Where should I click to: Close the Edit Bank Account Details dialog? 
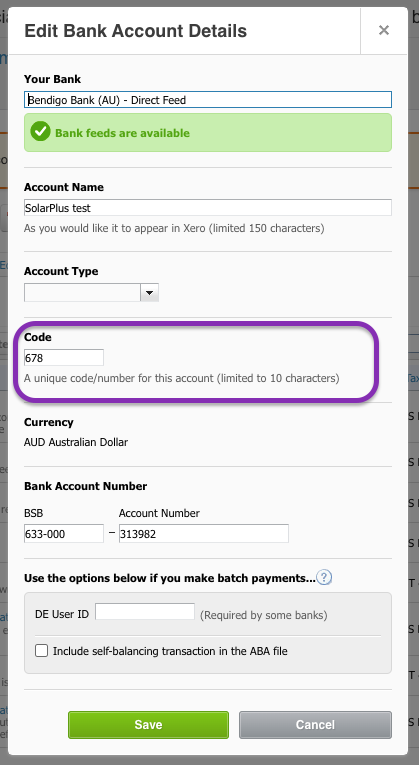(x=384, y=30)
